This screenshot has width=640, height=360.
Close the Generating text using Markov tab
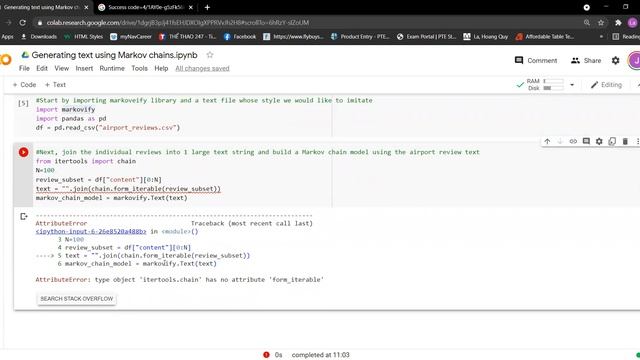[86, 7]
